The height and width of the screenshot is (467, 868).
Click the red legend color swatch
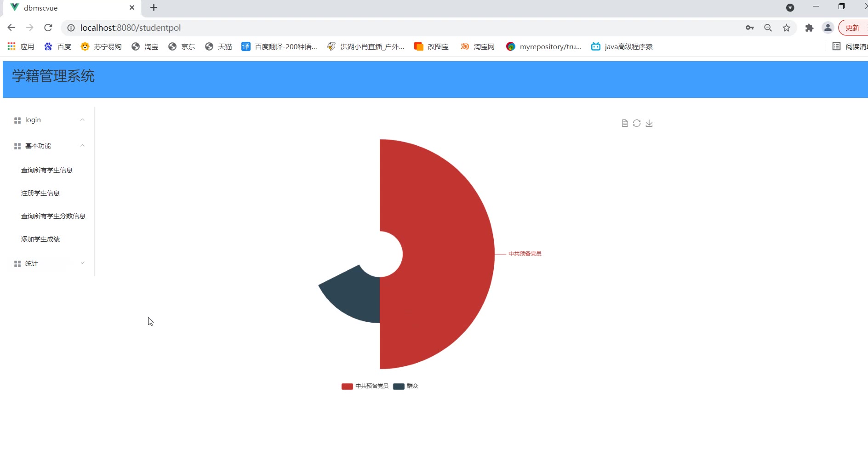click(x=347, y=386)
